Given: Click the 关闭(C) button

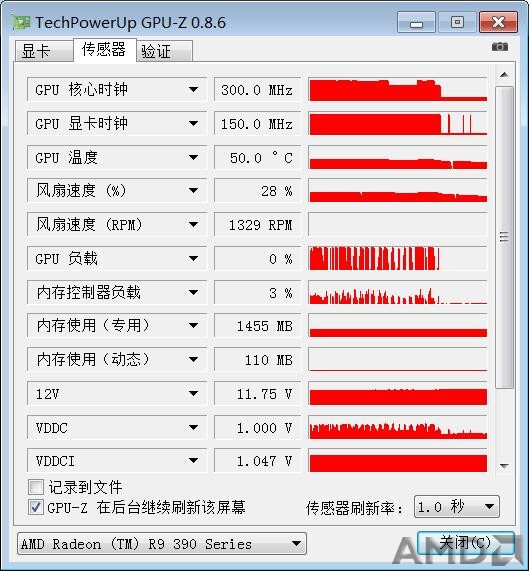Looking at the screenshot, I should click(466, 543).
